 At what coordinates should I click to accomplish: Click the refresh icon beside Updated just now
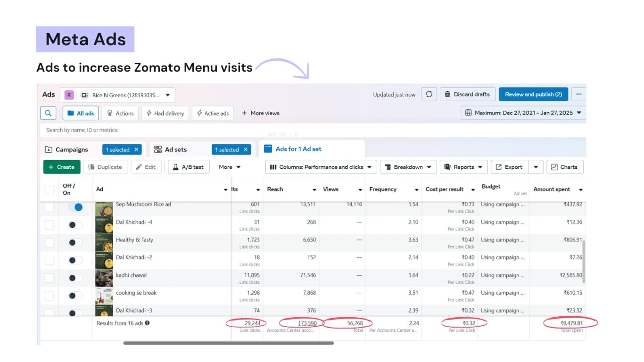tap(429, 94)
